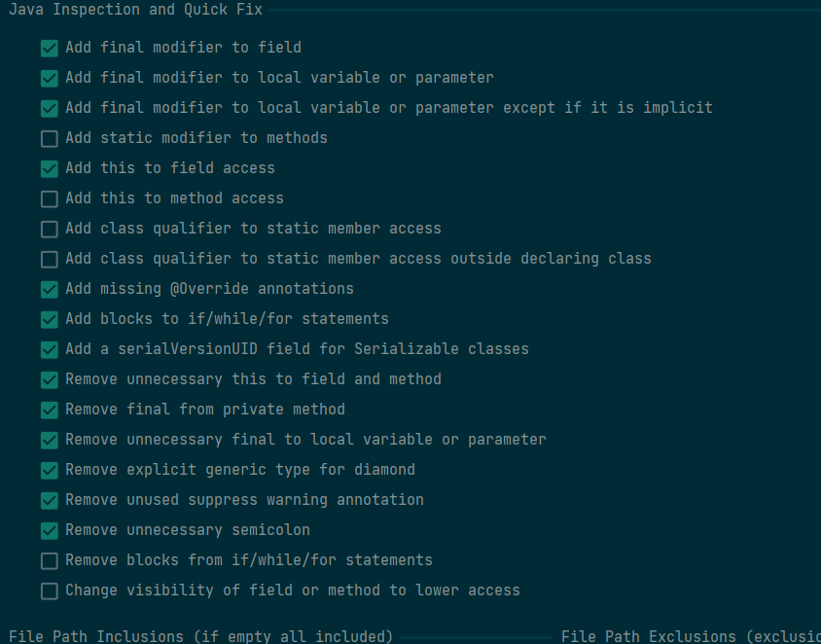Enable 'Remove blocks from if/while/for statements'
Viewport: 821px width, 644px height.
49,560
